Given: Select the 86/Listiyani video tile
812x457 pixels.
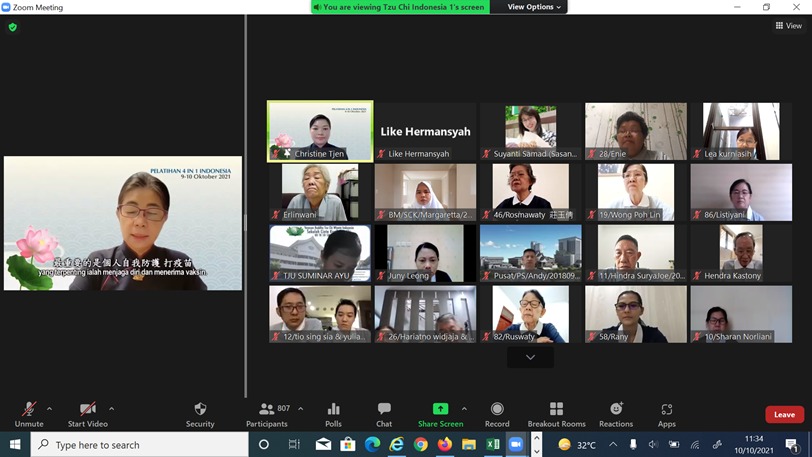Looking at the screenshot, I should click(x=741, y=192).
